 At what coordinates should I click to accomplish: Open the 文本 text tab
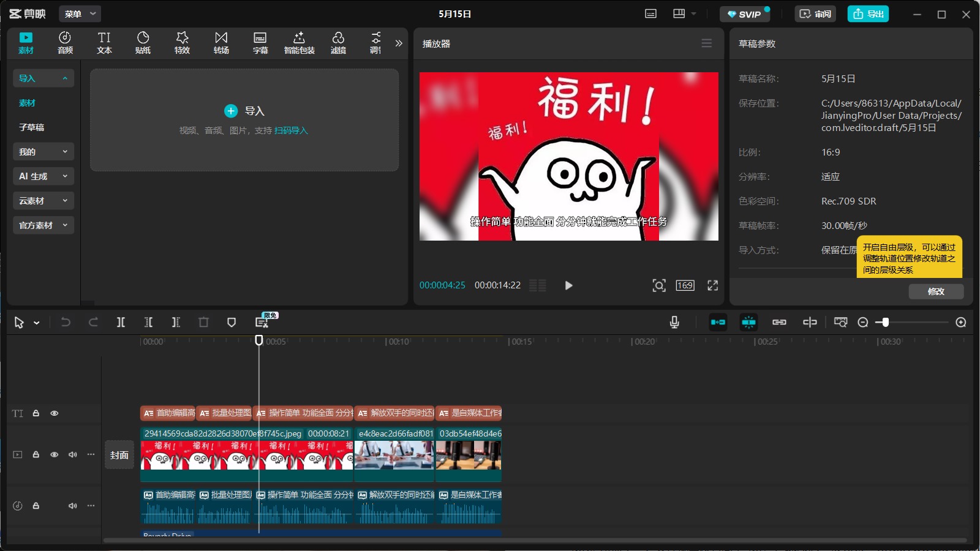104,43
